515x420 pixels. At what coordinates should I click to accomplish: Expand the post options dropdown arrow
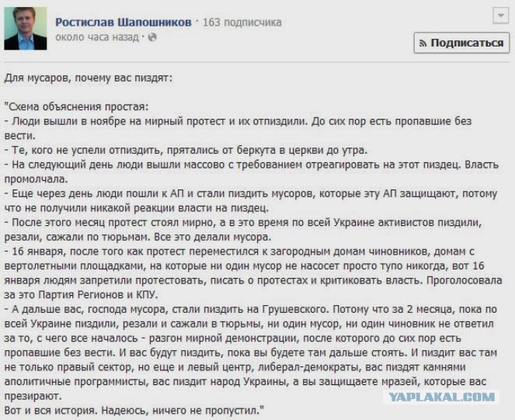(500, 16)
